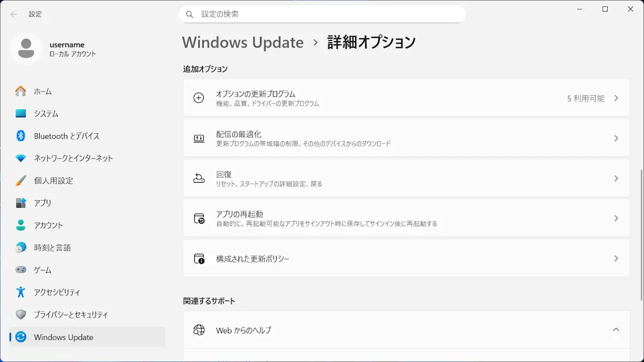Go back to Windows Update breadcrumb
Screen dimensions: 644x362
[x=243, y=42]
